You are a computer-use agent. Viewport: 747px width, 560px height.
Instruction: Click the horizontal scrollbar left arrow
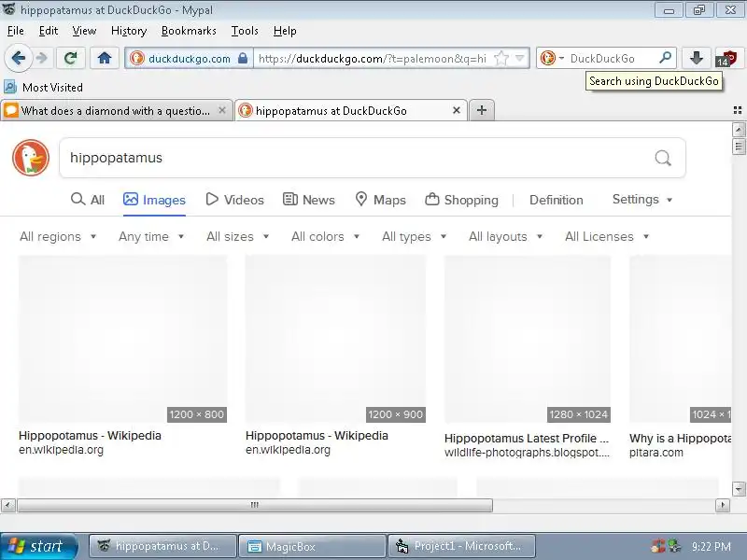pos(8,505)
